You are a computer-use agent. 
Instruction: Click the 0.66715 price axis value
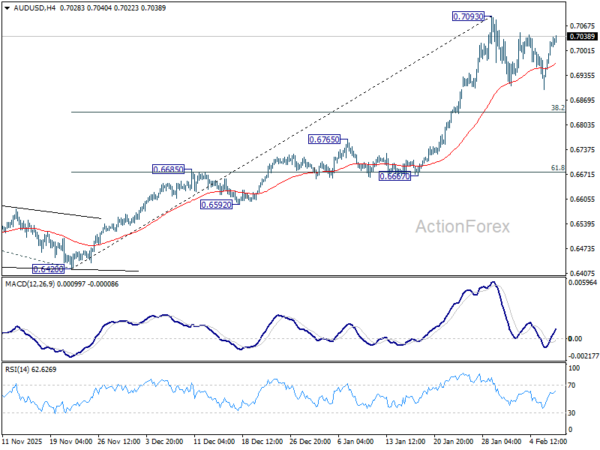(582, 174)
